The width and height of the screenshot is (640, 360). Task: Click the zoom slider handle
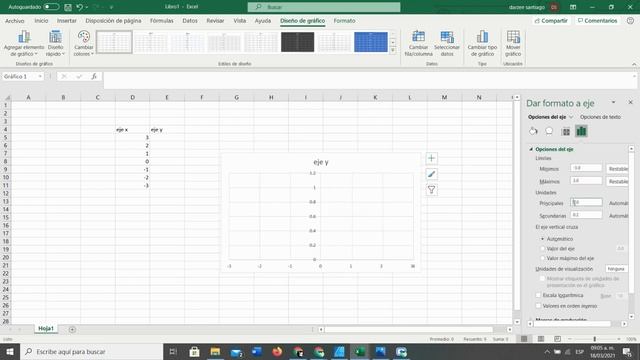click(x=595, y=339)
